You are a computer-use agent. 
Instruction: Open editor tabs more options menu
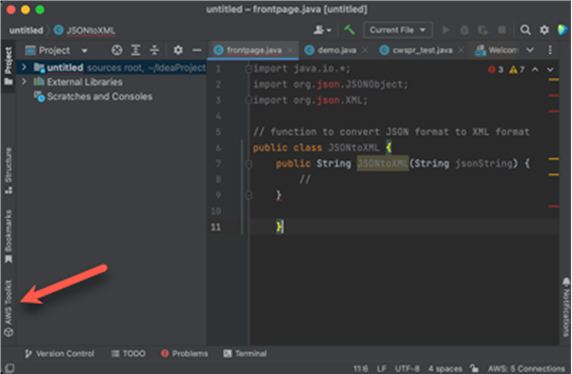coord(550,50)
